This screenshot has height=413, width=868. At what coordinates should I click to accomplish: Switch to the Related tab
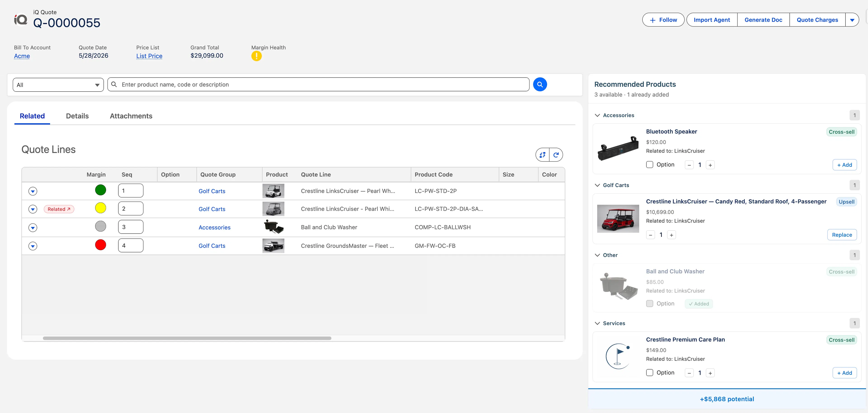[32, 116]
